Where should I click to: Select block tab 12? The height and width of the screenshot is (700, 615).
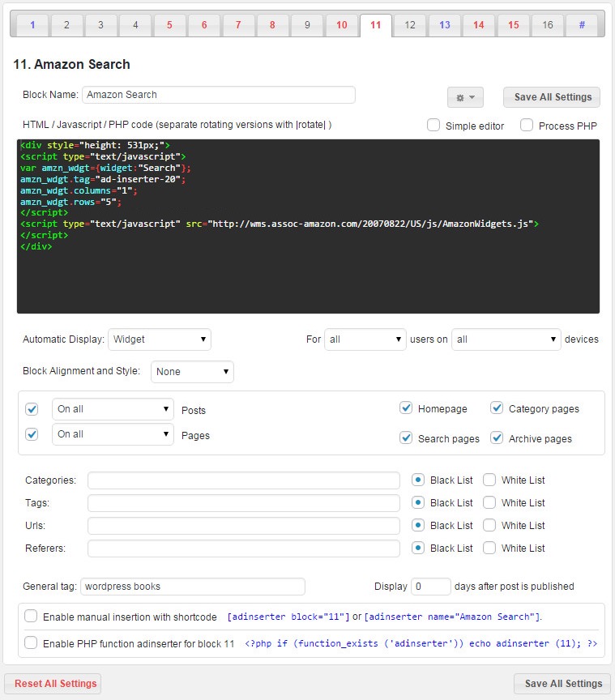click(410, 25)
